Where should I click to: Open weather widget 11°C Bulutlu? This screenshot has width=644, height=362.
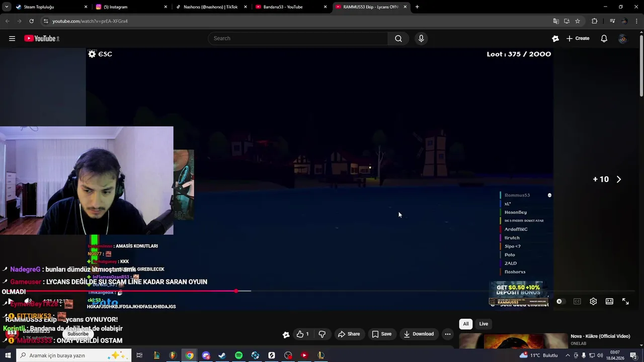pyautogui.click(x=538, y=355)
